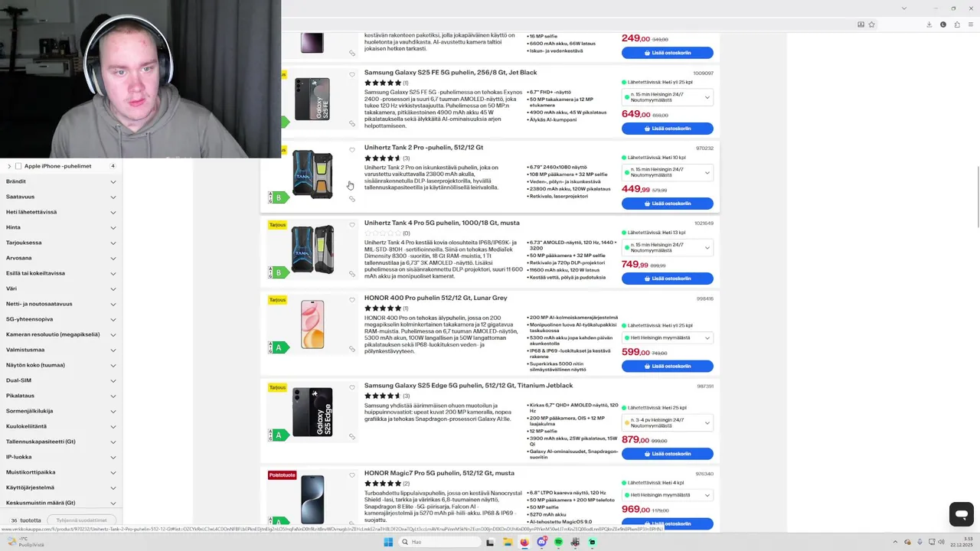Open pickup store dropdown for Unihertz Tank 2 Pro
980x551 pixels.
click(x=668, y=172)
